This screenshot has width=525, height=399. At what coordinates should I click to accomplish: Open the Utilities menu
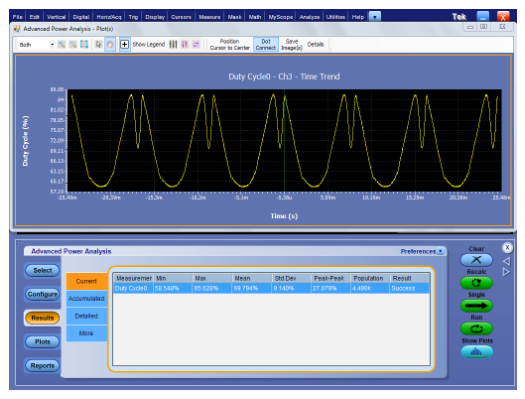pos(335,17)
